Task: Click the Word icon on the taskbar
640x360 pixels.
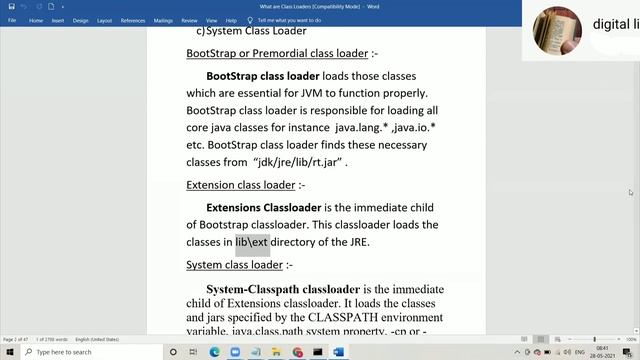Action: [338, 352]
